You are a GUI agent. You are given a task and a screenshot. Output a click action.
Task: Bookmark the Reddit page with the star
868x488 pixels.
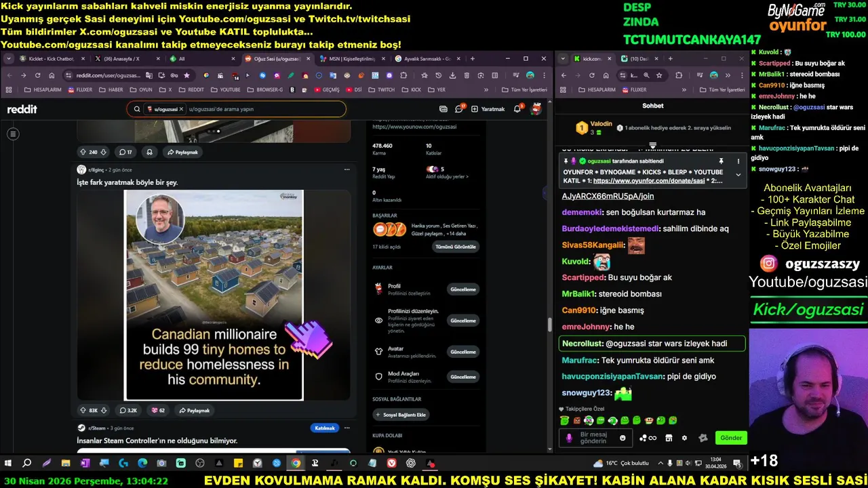point(186,75)
